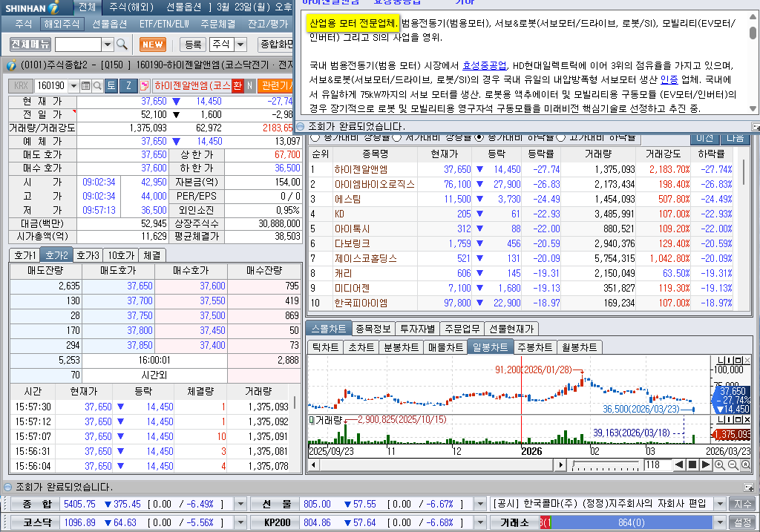Click the magnifier search icon beside 전체메뉴 box

[122, 45]
